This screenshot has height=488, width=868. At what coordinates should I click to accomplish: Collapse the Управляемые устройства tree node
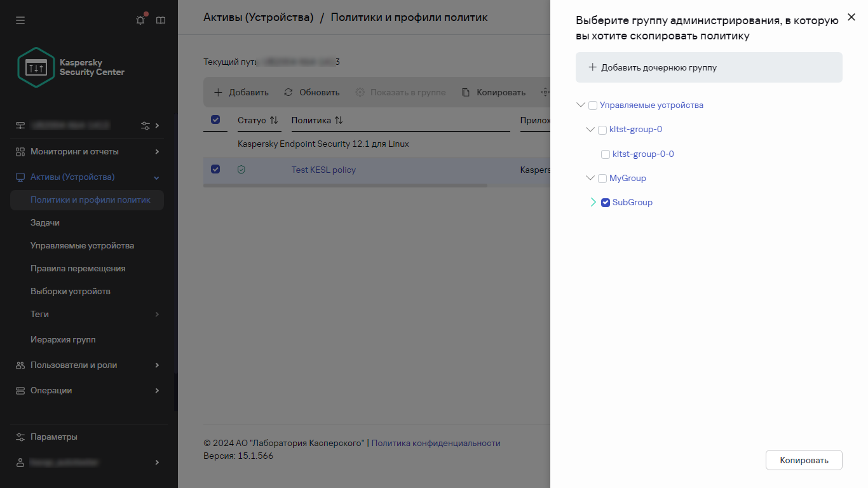pos(580,105)
